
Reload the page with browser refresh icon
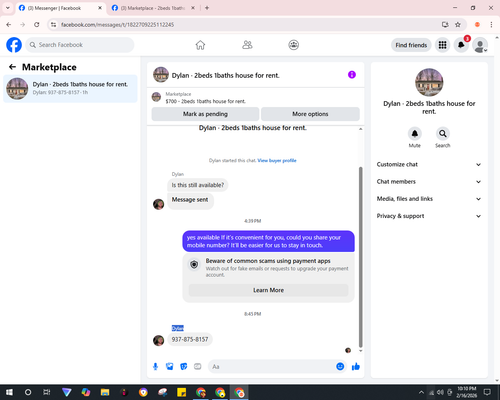[x=37, y=25]
